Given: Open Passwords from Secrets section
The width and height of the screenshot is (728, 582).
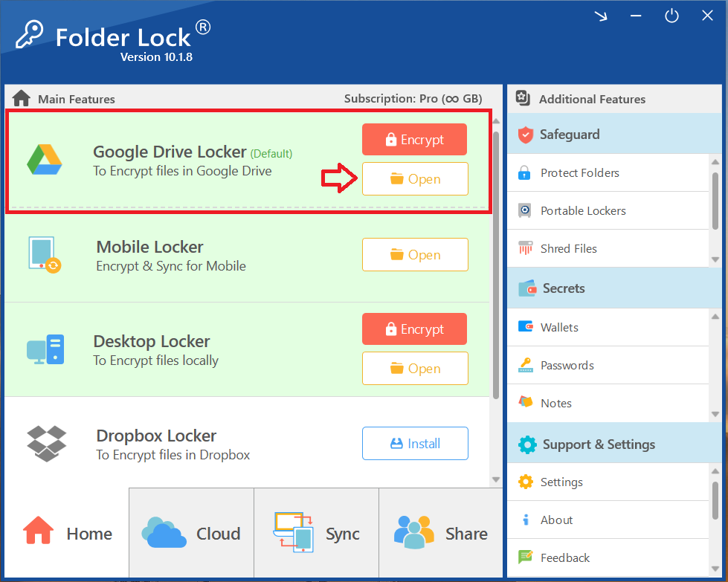Looking at the screenshot, I should [608, 365].
